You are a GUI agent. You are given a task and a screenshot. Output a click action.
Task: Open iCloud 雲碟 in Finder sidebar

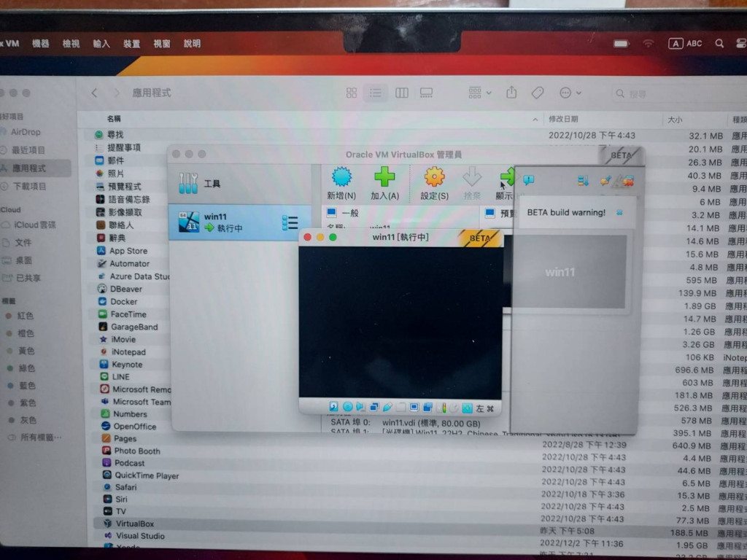[35, 225]
